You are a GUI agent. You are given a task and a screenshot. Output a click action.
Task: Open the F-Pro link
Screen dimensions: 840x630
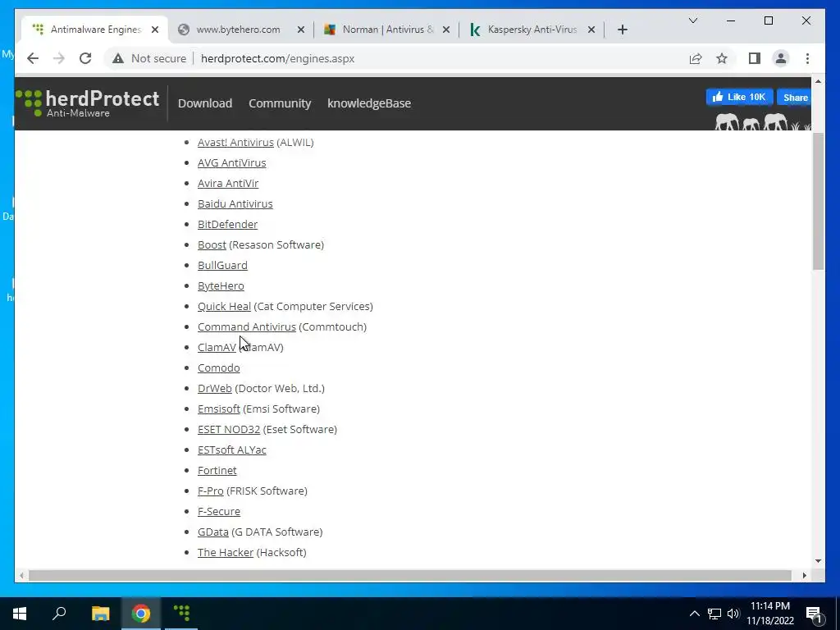tap(211, 491)
